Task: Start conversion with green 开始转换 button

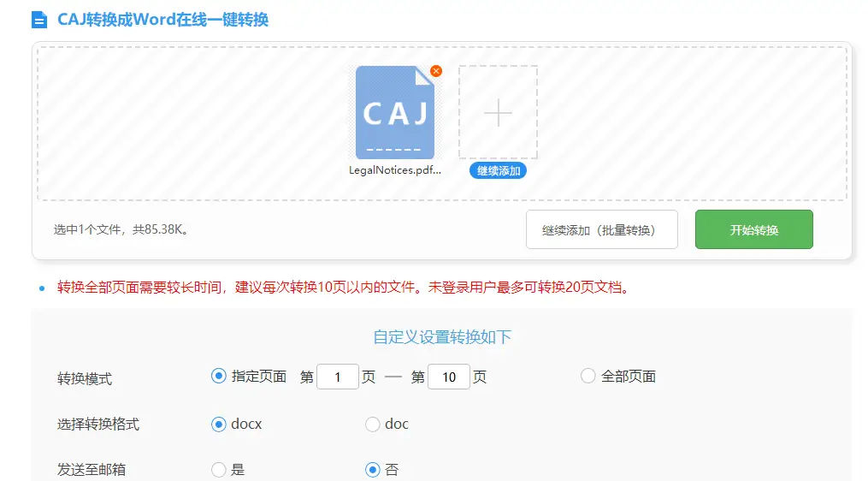Action: 754,229
